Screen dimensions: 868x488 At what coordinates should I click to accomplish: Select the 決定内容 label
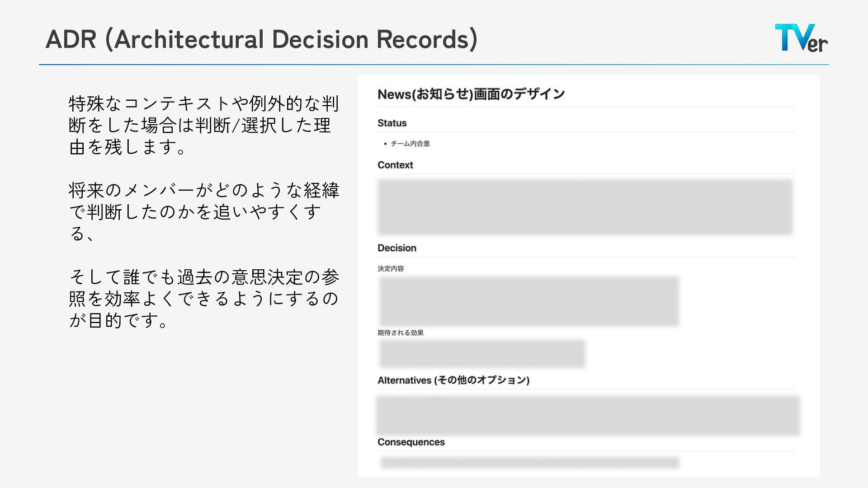click(391, 268)
